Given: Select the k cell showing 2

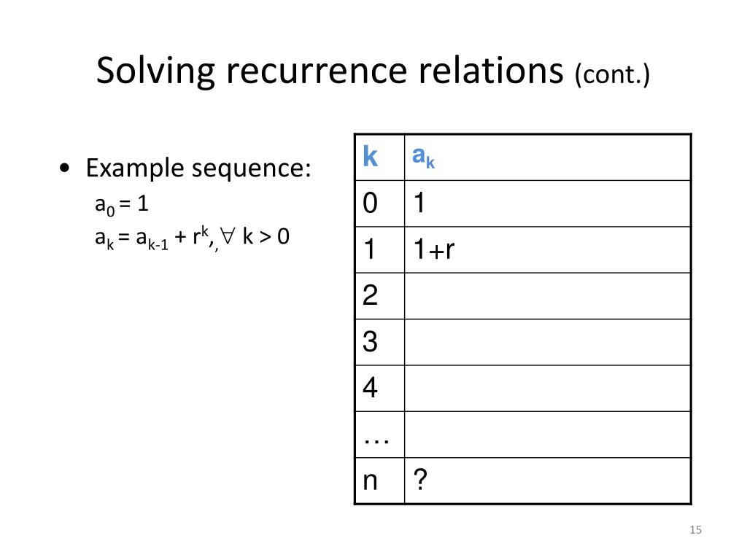Looking at the screenshot, I should click(x=379, y=296).
